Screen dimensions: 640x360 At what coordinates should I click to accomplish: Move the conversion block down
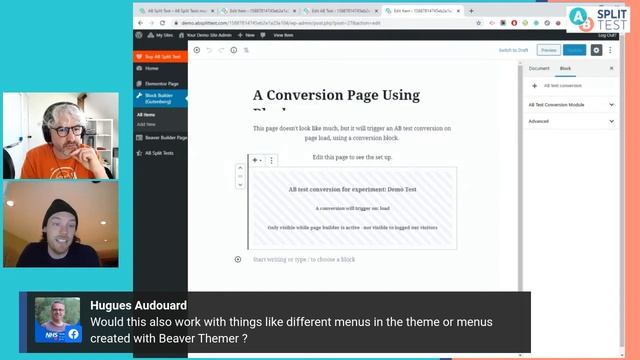click(240, 185)
